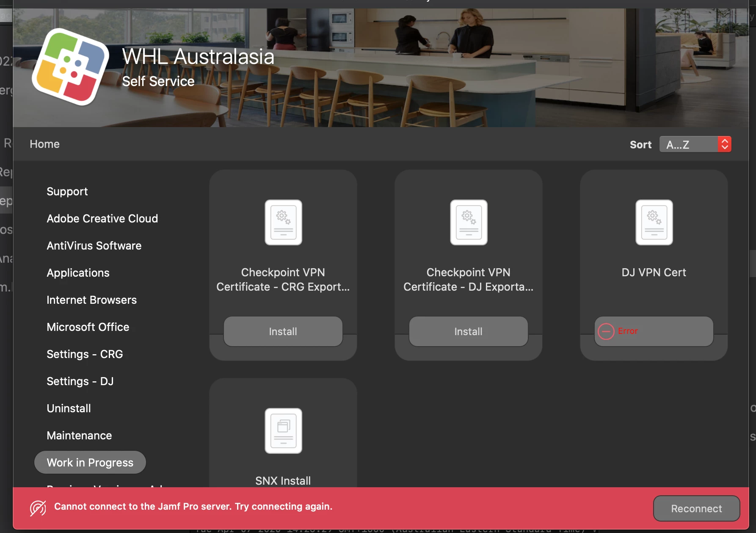Screen dimensions: 756x533
Task: Click the WHL Australasia heading
Action: [198, 57]
